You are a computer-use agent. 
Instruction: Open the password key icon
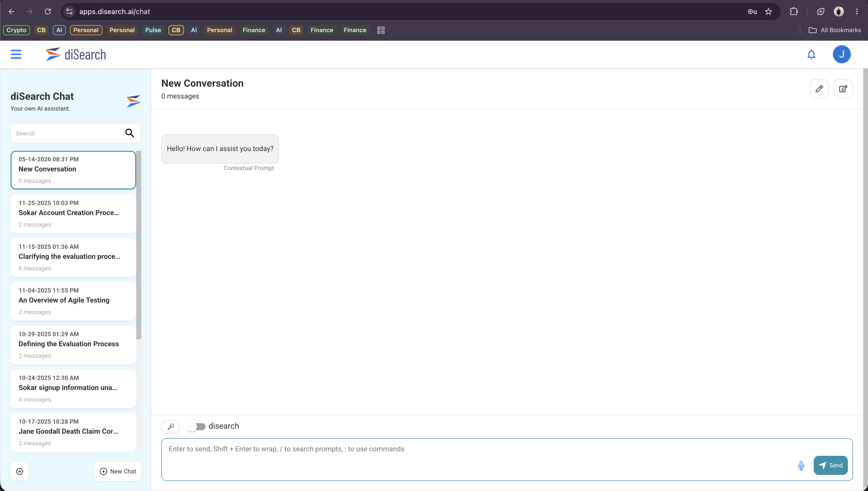[752, 12]
